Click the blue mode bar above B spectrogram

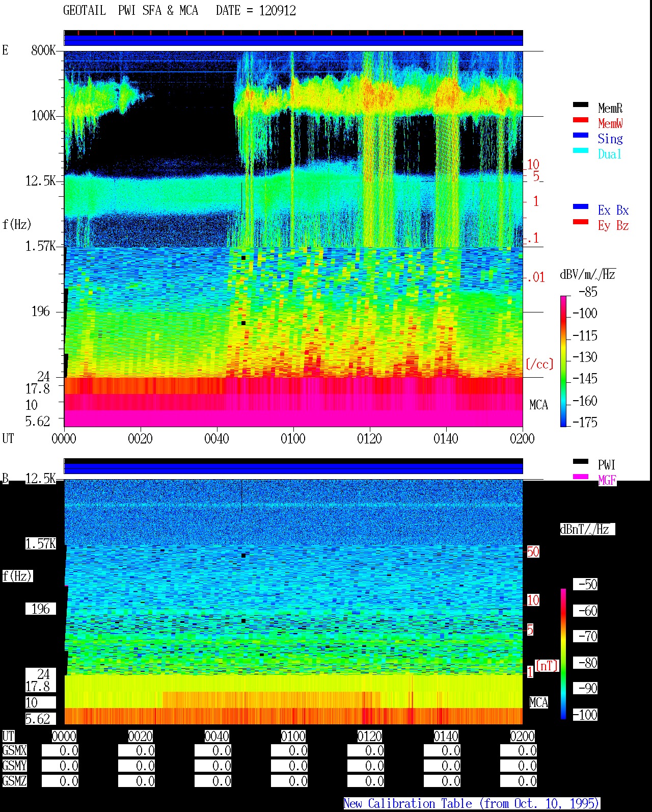(293, 468)
